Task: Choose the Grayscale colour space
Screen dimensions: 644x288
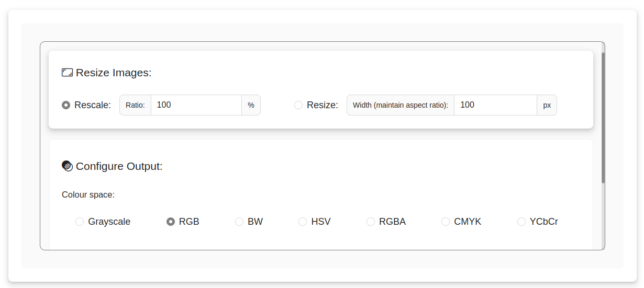Action: (80, 222)
